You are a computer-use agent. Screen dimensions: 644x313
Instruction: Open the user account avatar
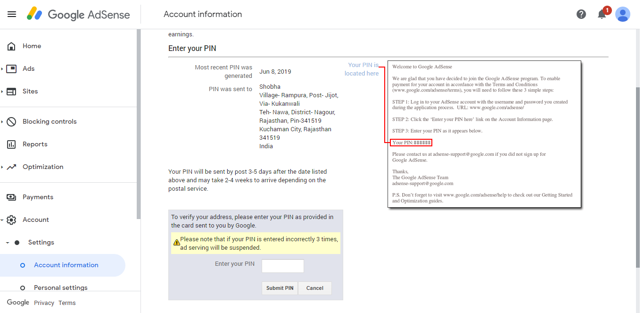[x=623, y=14]
